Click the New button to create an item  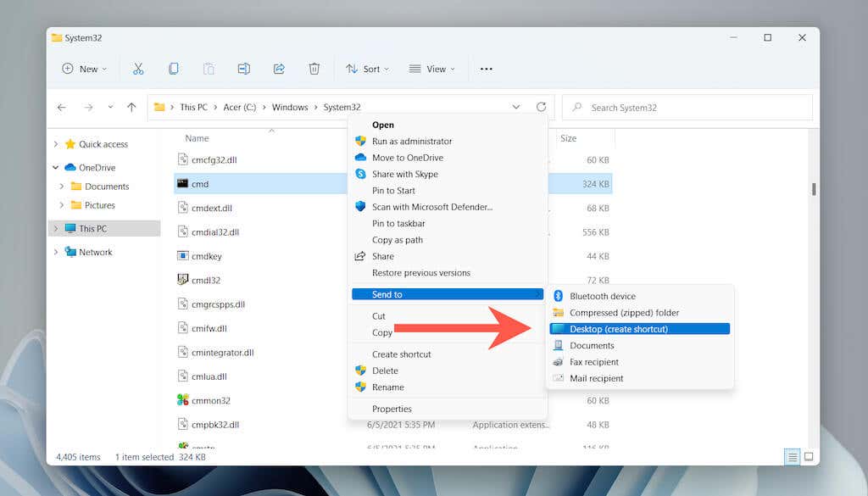point(83,69)
